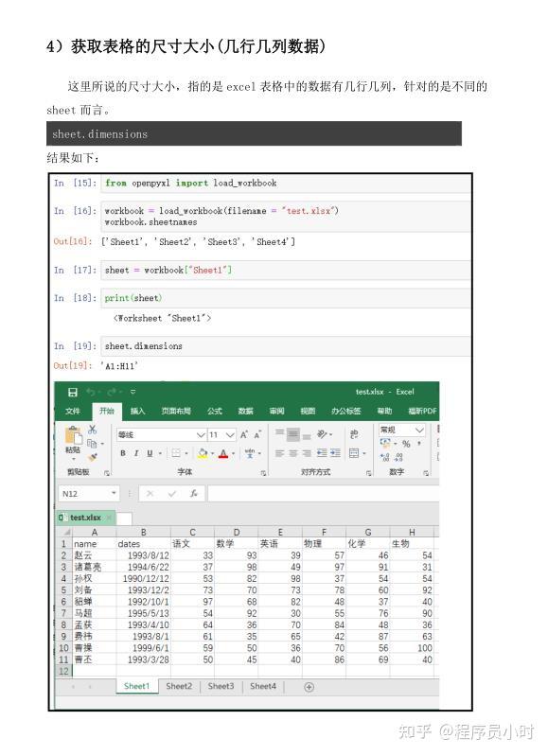Click the Percent Style icon
The height and width of the screenshot is (756, 548).
[406, 444]
